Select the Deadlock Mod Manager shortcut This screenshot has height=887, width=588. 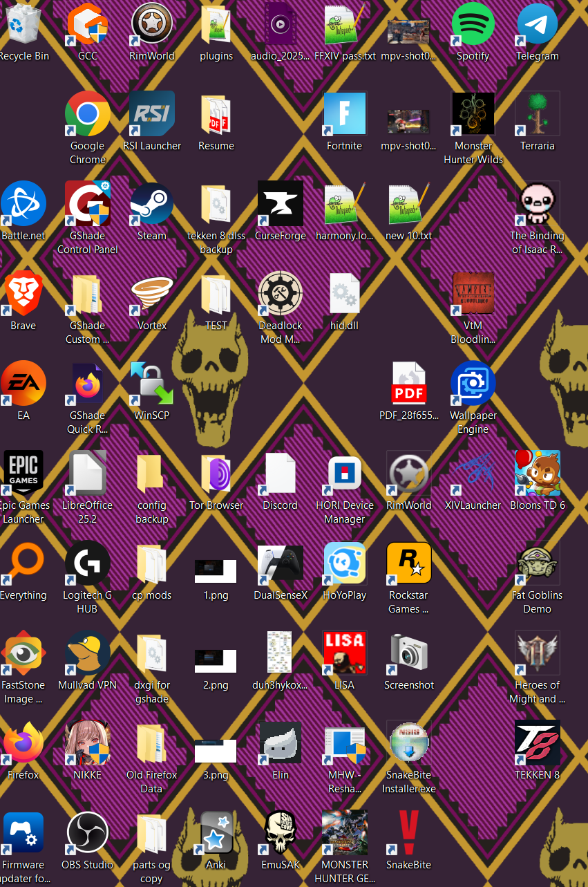pyautogui.click(x=281, y=294)
